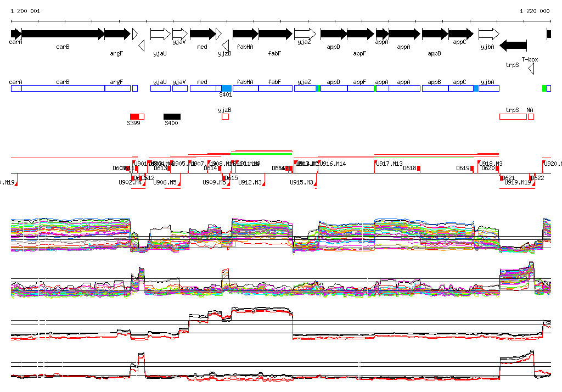Select the D619 downshift marker
Screen dimensions: 562x392
click(472, 169)
